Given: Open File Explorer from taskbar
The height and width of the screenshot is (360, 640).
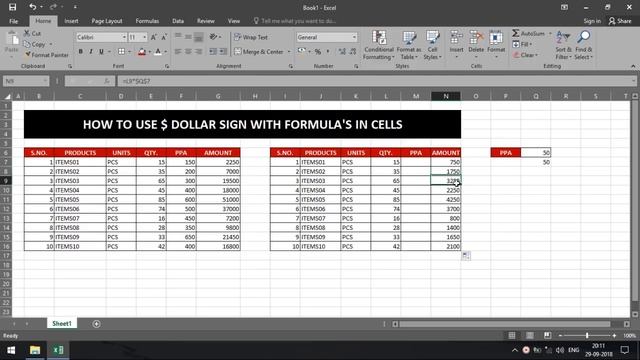Looking at the screenshot, I should click(35, 350).
